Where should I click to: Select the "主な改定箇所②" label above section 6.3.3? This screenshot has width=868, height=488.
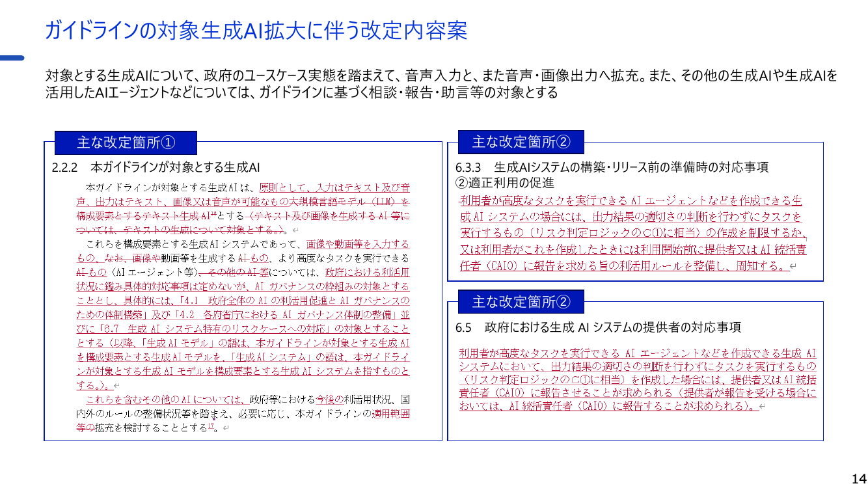(521, 142)
